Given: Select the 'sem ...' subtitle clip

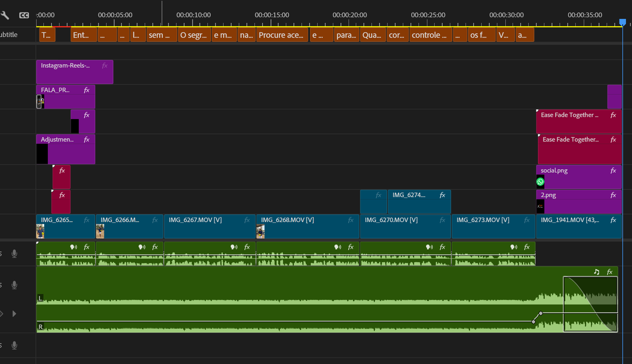Looking at the screenshot, I should click(162, 35).
